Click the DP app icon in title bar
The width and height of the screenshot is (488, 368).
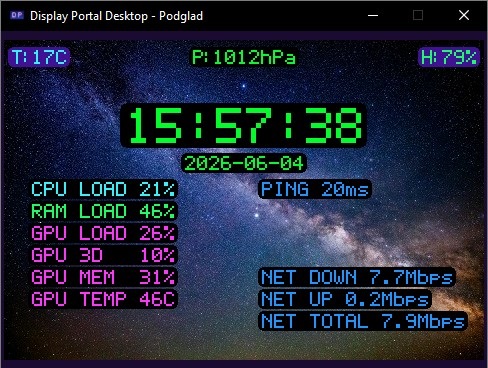point(17,15)
